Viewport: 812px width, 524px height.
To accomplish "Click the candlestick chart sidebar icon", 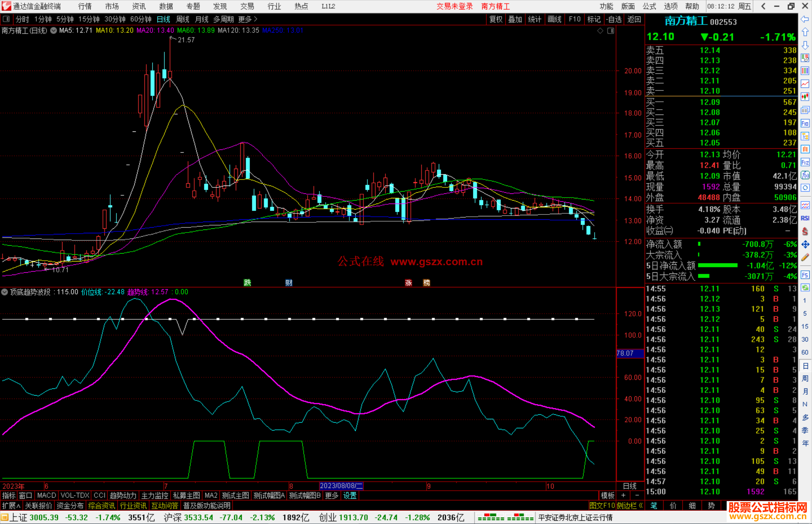I will pyautogui.click(x=805, y=97).
